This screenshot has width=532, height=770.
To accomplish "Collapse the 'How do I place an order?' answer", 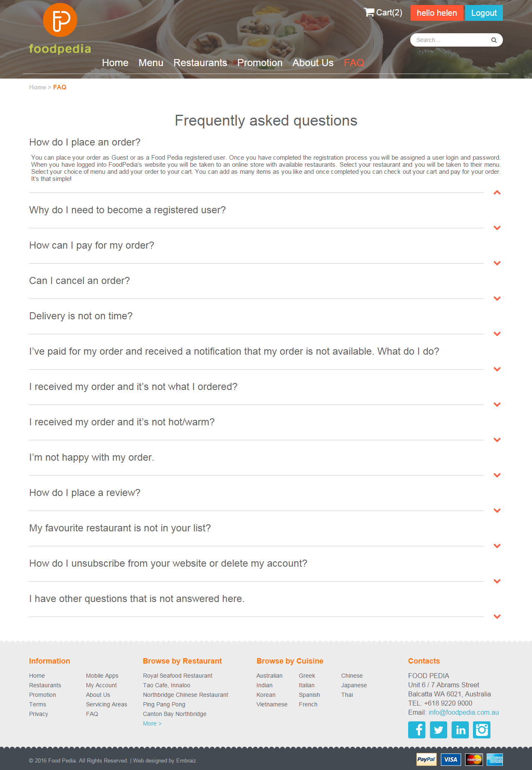I will tap(497, 192).
